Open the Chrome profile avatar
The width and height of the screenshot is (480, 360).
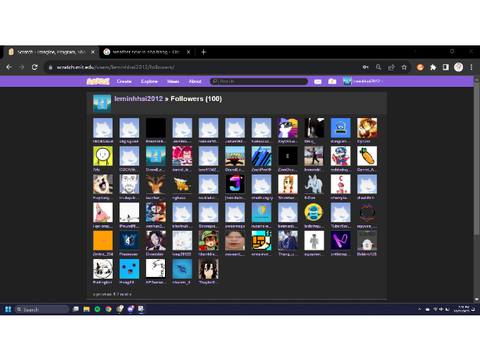point(459,67)
